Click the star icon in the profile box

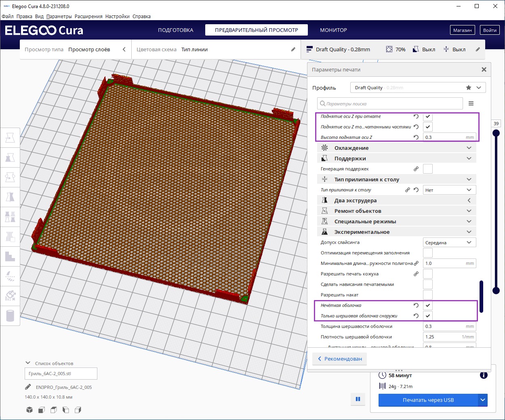point(468,88)
